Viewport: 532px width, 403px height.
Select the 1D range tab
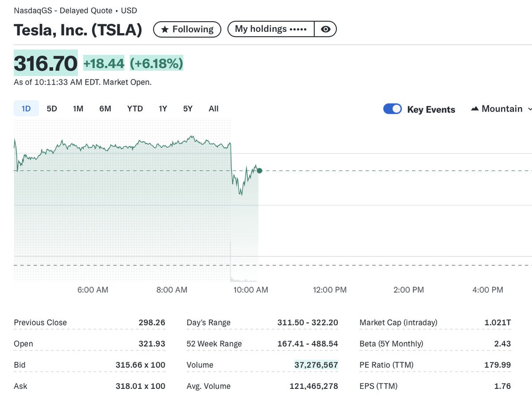[26, 108]
